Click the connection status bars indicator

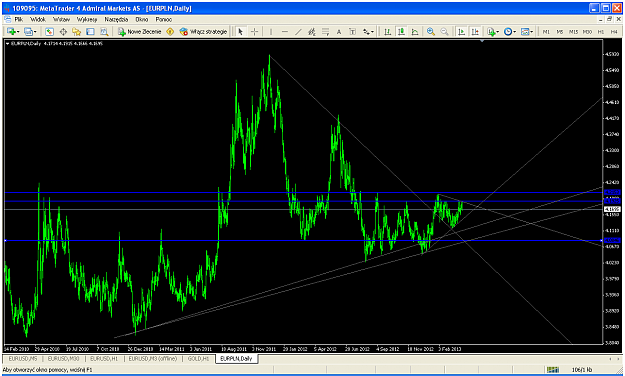[552, 370]
